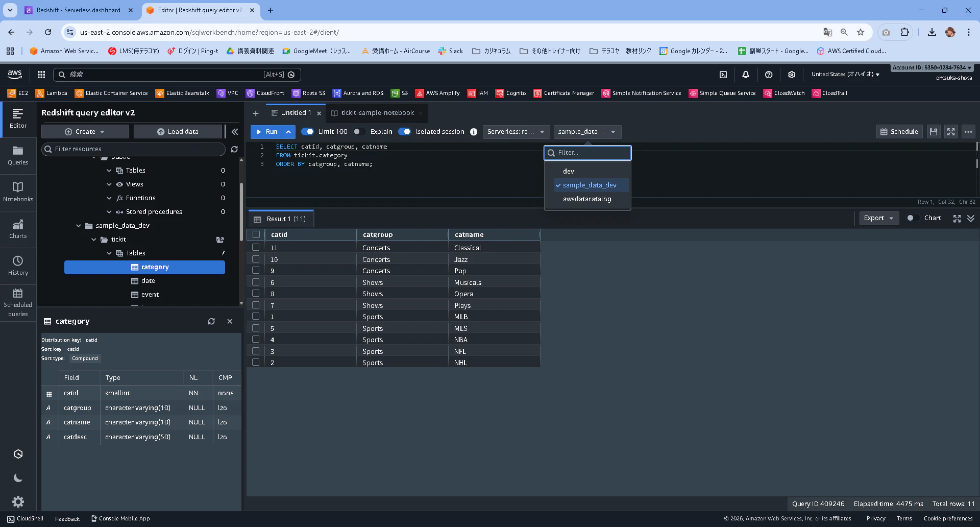Expand the Stored procedures node

click(x=109, y=212)
